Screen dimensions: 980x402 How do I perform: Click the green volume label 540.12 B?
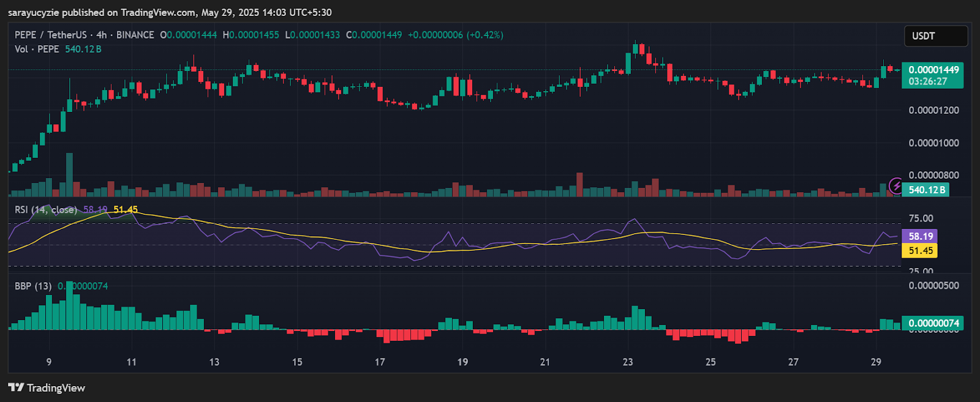[x=927, y=190]
